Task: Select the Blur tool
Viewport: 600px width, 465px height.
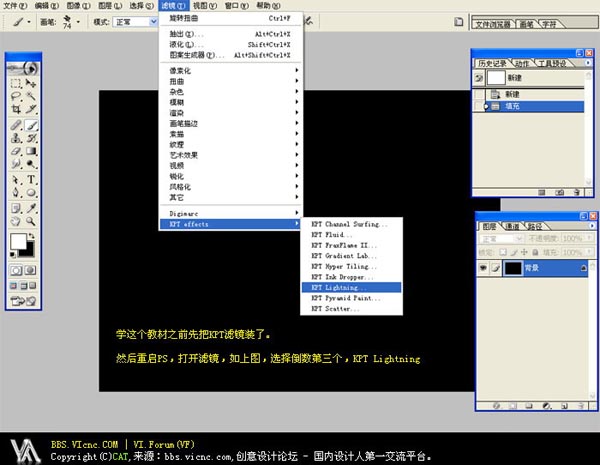Action: coord(16,164)
